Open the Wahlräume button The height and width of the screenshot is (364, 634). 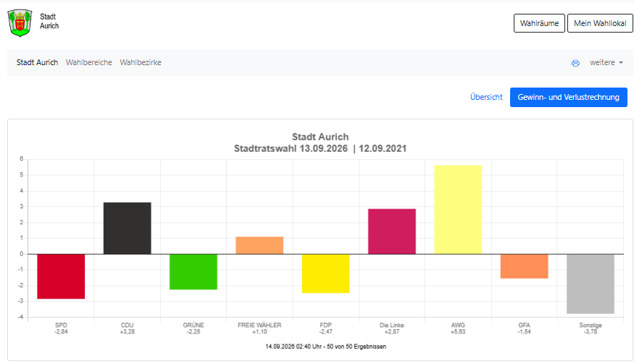pyautogui.click(x=539, y=23)
